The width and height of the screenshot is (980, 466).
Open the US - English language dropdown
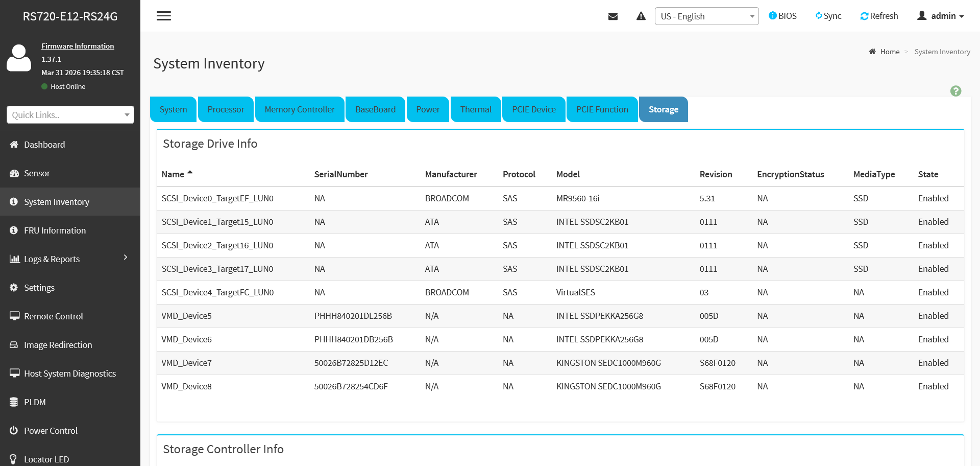(706, 16)
